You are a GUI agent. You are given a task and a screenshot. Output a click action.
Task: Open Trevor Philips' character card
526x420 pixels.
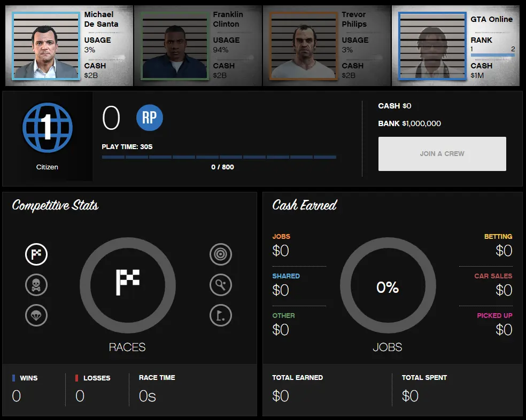coord(329,45)
